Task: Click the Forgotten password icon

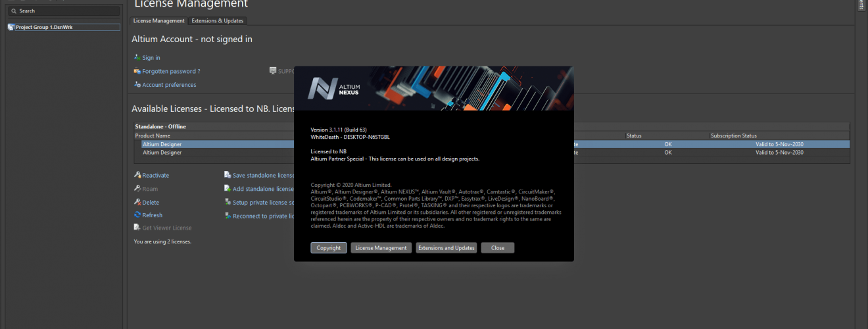Action: click(137, 71)
